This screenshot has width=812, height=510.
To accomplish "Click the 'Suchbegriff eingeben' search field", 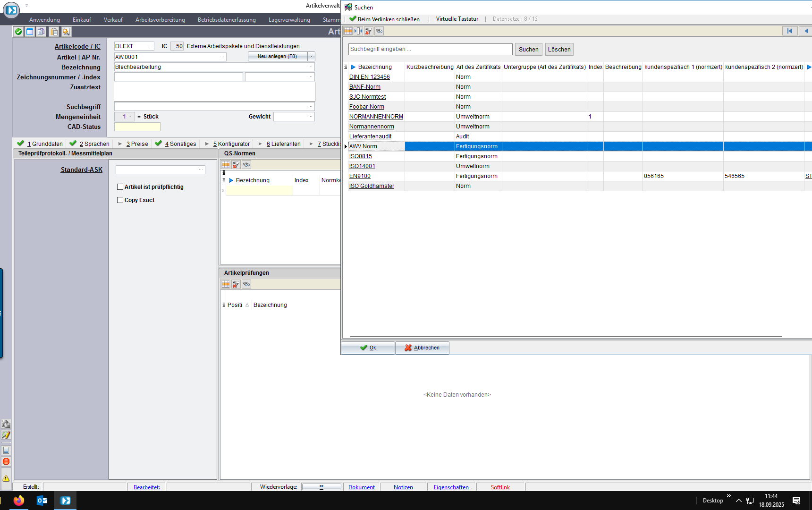I will pyautogui.click(x=430, y=49).
